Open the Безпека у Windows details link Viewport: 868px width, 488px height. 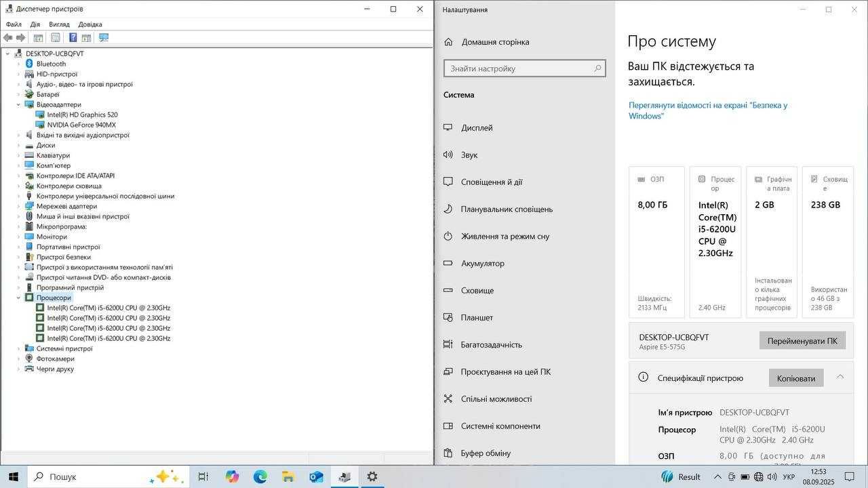coord(708,110)
